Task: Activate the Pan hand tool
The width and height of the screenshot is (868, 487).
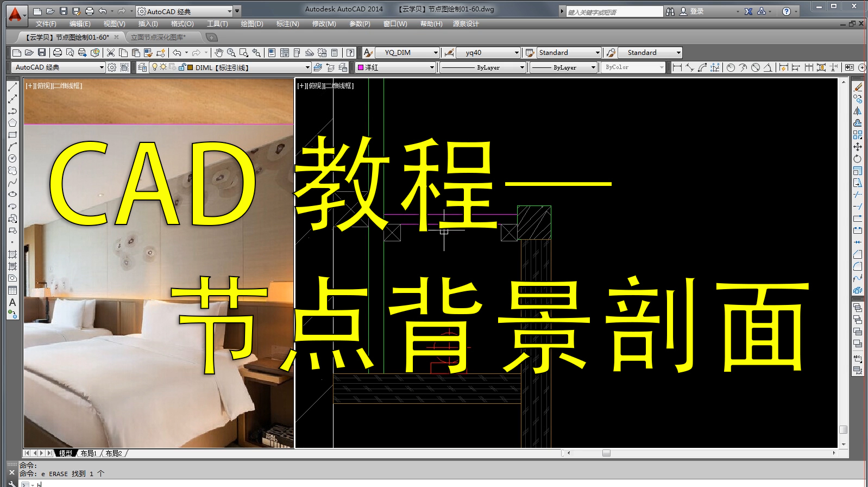Action: coord(218,53)
